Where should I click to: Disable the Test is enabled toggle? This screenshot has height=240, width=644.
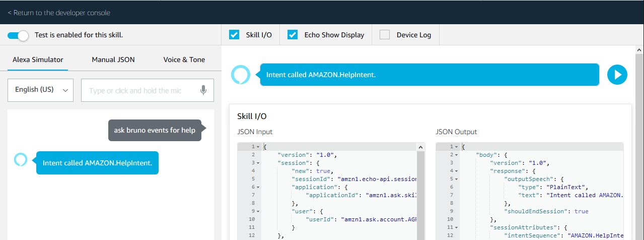[x=18, y=35]
